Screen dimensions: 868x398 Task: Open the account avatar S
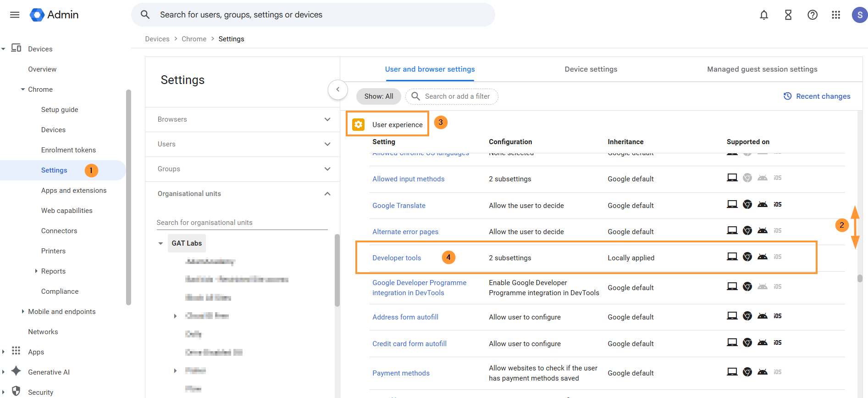860,15
